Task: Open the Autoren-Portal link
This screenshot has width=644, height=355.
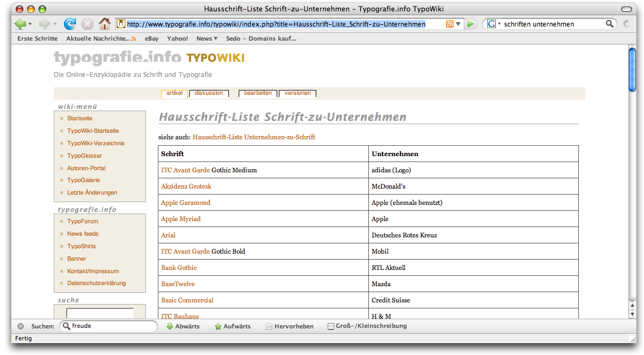Action: point(86,168)
